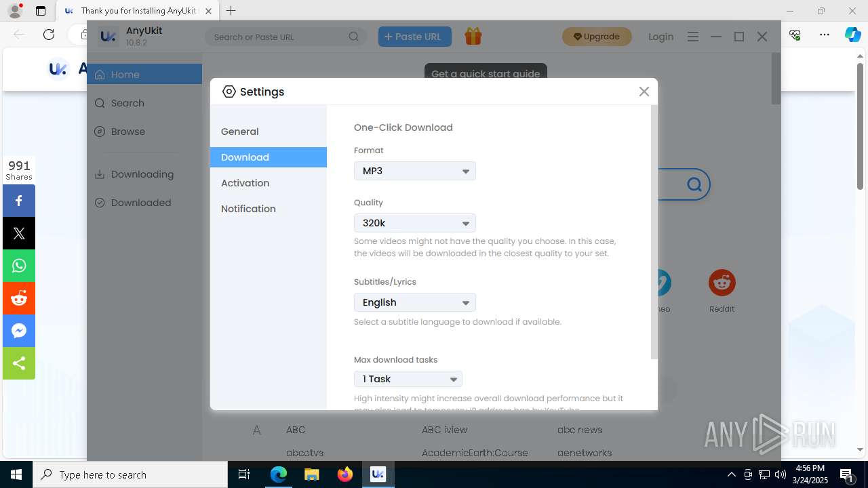Image resolution: width=868 pixels, height=488 pixels.
Task: Select the Activation settings tab
Action: click(269, 183)
